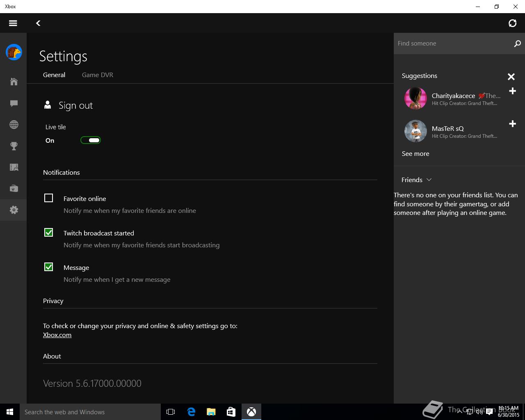Go back using the back arrow
Viewport: 525px width, 420px height.
tap(38, 23)
